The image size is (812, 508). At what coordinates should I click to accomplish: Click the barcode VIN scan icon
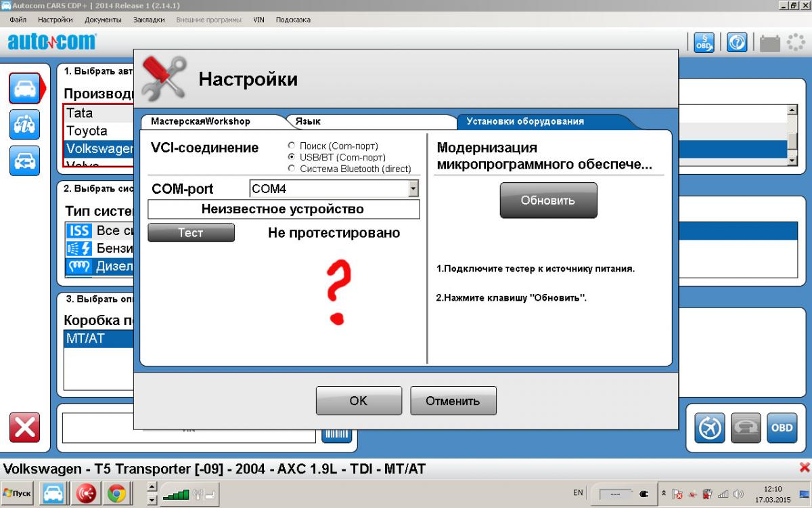click(336, 432)
